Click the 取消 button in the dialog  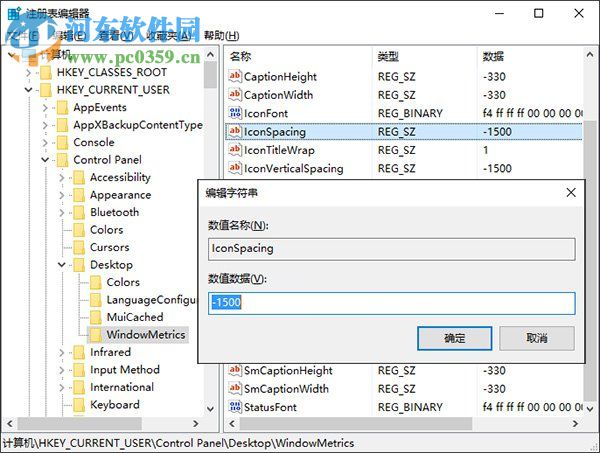[537, 338]
